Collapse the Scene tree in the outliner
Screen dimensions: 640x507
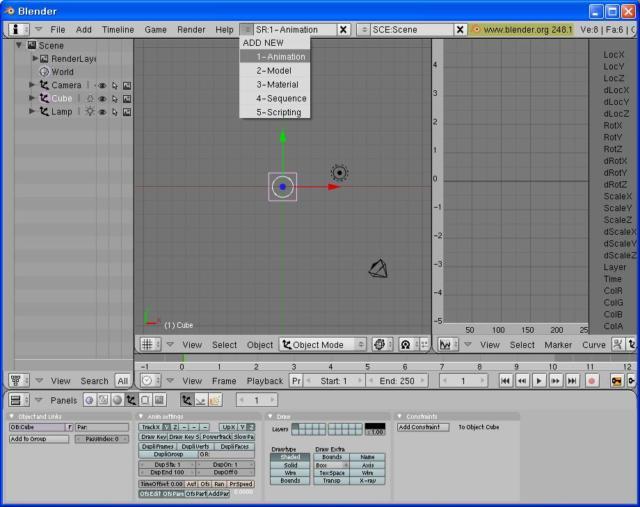pyautogui.click(x=19, y=45)
